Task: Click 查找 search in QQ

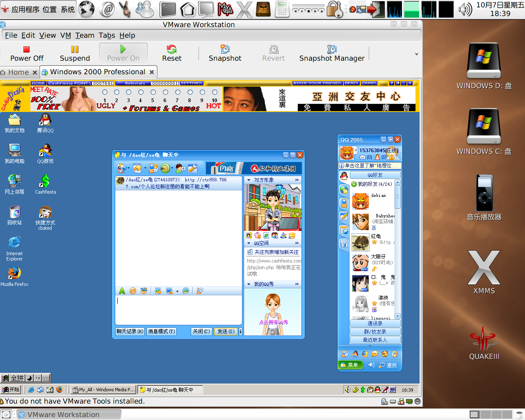Action: point(388,365)
